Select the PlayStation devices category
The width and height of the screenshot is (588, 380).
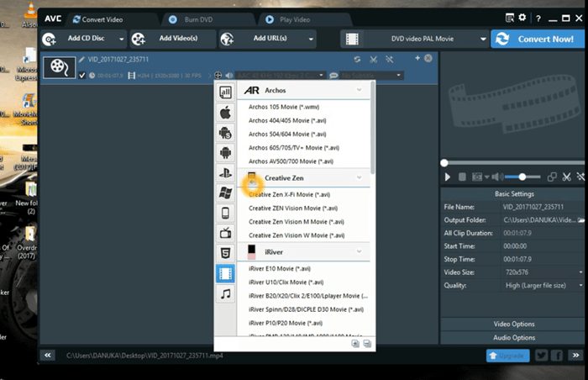[225, 173]
